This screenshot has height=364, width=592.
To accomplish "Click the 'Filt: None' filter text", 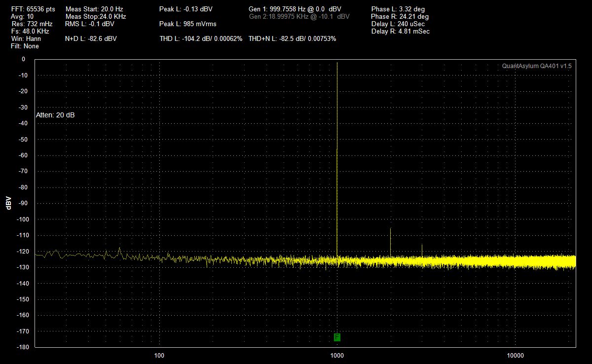I will point(25,46).
